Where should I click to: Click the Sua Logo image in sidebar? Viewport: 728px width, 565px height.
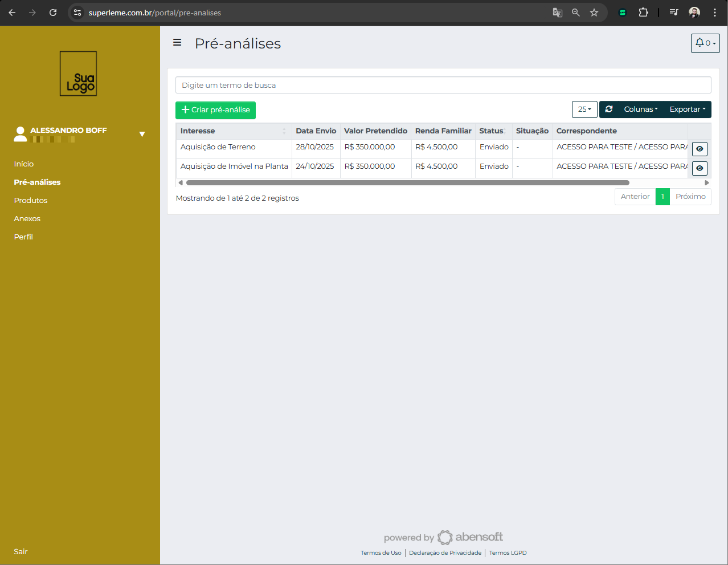tap(79, 74)
